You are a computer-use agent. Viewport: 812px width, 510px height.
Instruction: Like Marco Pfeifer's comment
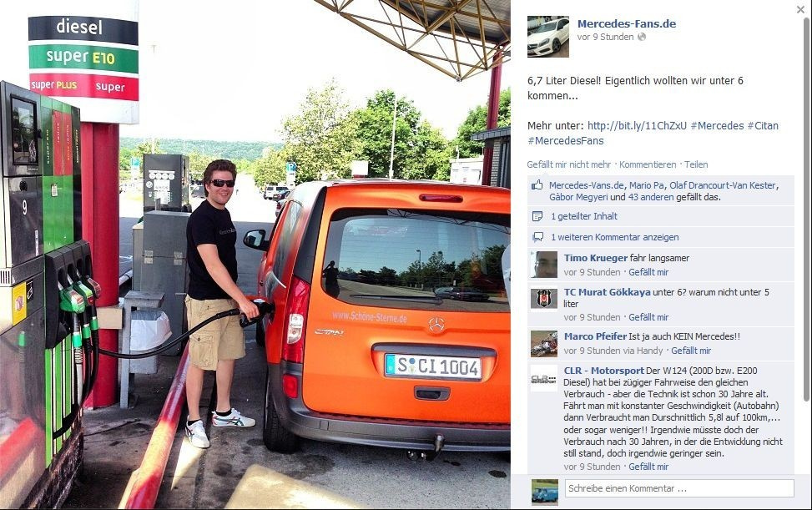691,351
